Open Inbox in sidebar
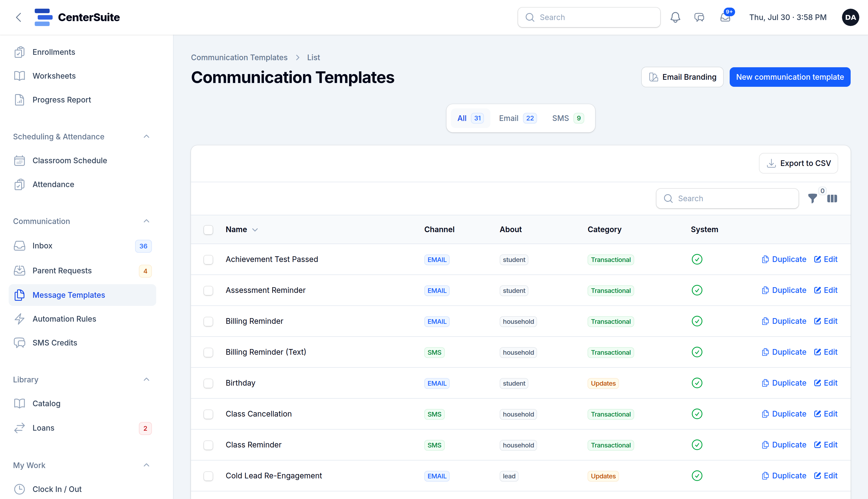The image size is (868, 499). point(82,246)
